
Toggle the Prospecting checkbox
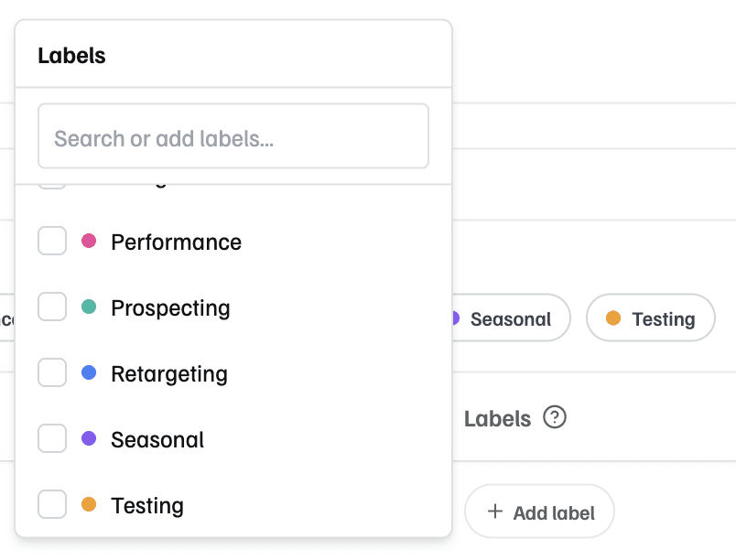(52, 307)
